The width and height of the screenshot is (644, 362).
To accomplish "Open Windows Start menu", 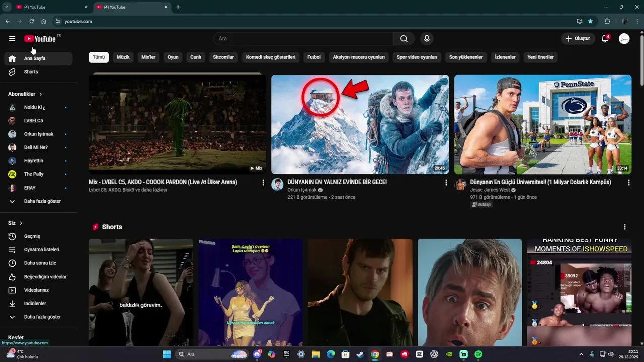I will 167,354.
